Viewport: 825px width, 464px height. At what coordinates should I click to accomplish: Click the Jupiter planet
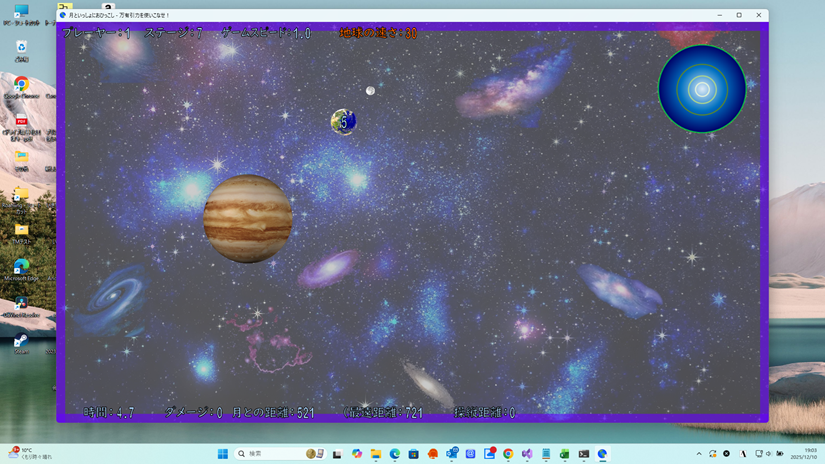pyautogui.click(x=248, y=219)
